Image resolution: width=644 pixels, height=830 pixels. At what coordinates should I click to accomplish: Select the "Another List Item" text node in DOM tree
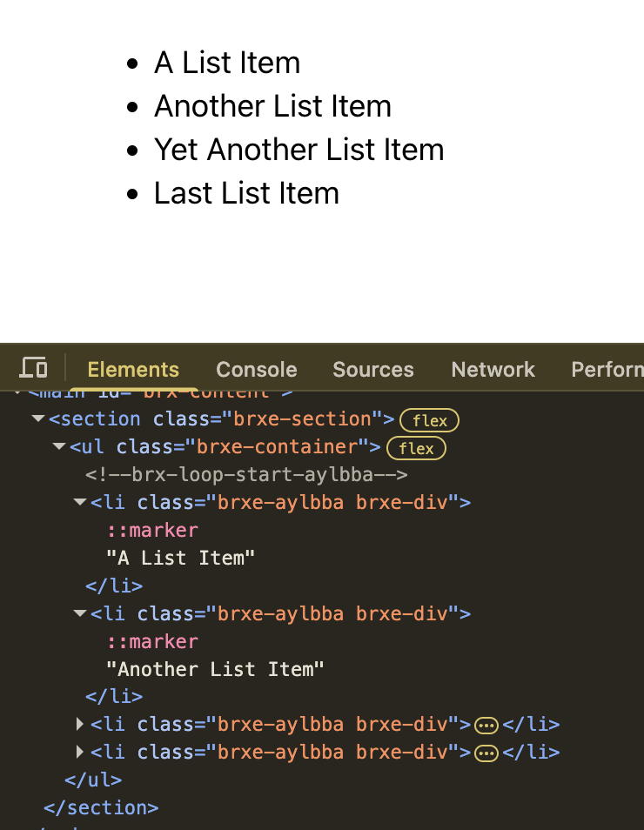(215, 669)
